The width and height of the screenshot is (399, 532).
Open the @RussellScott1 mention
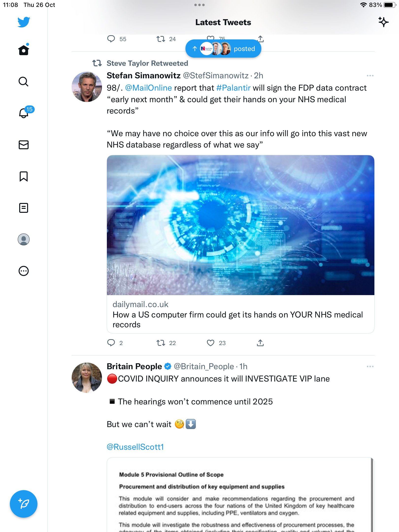[x=135, y=447]
